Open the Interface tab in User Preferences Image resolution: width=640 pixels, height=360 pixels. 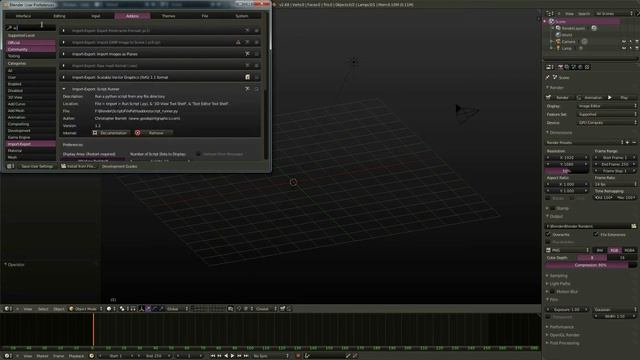pos(23,16)
